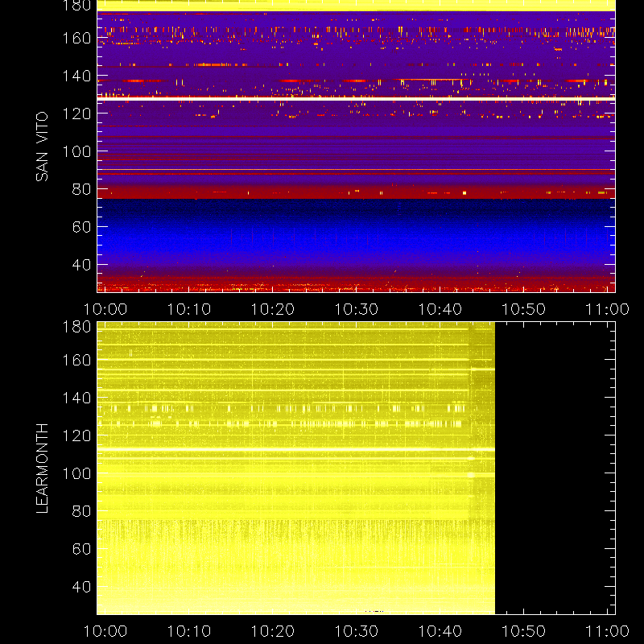Viewport: 644px width, 644px height.
Task: Click the black data-gap region in Learmonth plot
Action: (555, 469)
